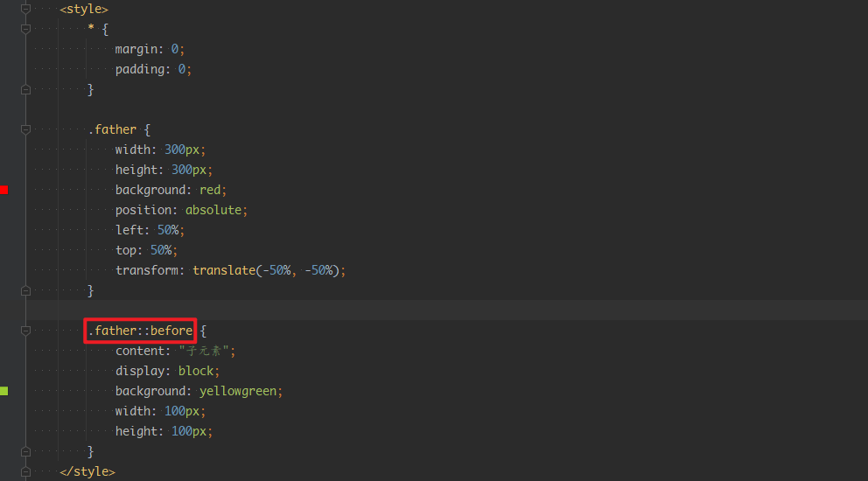Click the .father::before selector text
The image size is (868, 481).
tap(140, 331)
